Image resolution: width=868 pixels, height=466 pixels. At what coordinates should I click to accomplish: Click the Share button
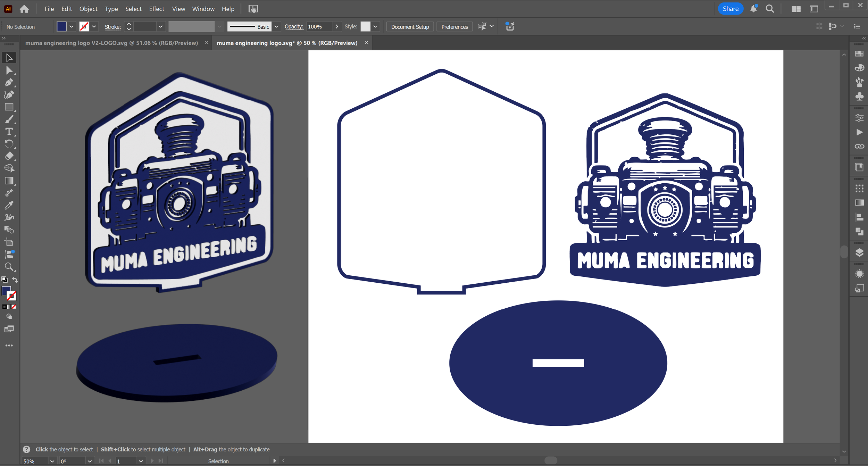tap(730, 9)
